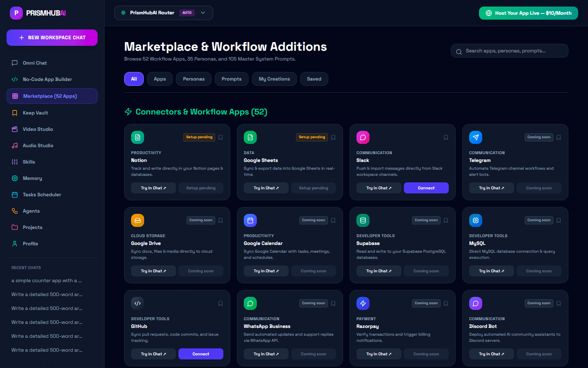Bookmark the WhatsApp Business card
Viewport: 588px width, 368px height.
(x=333, y=303)
